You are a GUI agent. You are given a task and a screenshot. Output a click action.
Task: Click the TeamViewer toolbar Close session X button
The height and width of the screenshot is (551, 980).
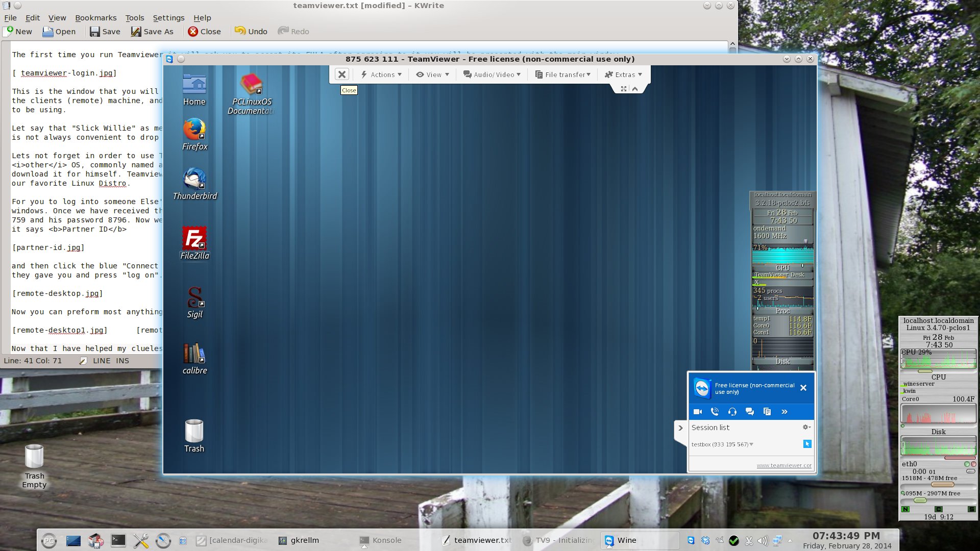(342, 74)
